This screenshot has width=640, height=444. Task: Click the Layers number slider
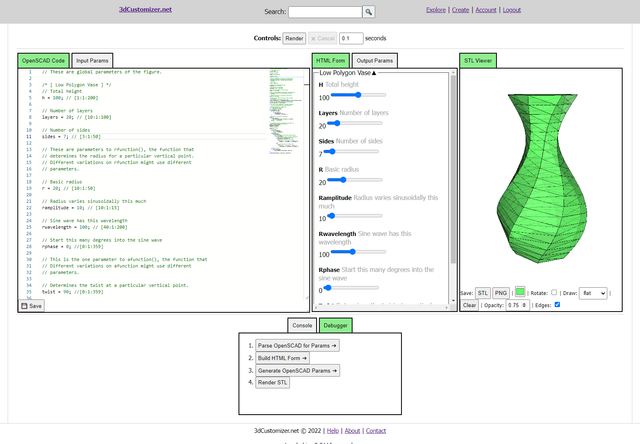pos(355,123)
